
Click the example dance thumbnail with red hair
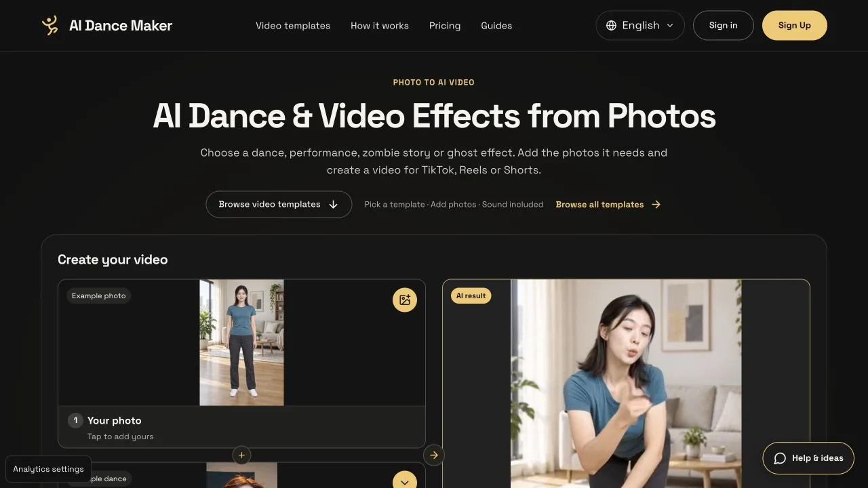241,476
